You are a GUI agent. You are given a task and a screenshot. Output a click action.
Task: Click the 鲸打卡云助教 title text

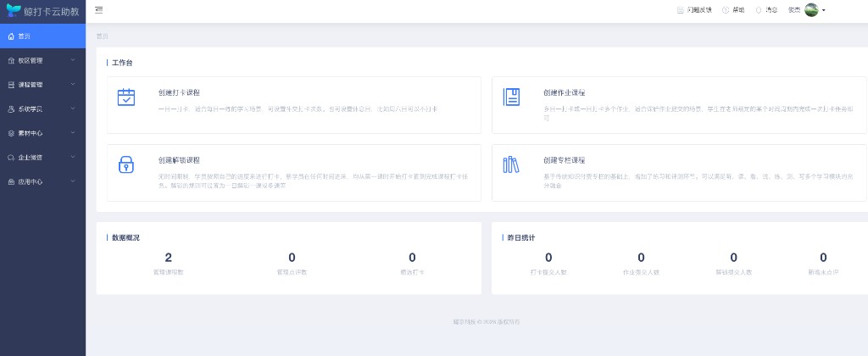click(52, 10)
